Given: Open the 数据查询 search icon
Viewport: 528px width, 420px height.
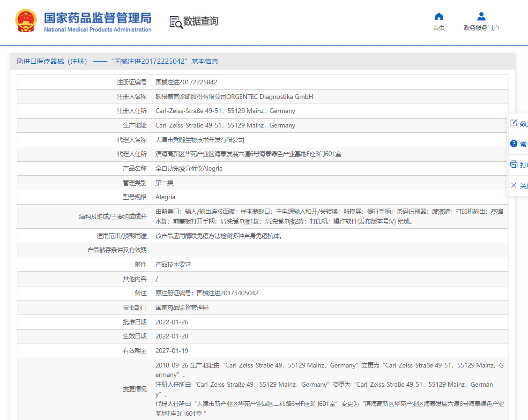Looking at the screenshot, I should 176,22.
